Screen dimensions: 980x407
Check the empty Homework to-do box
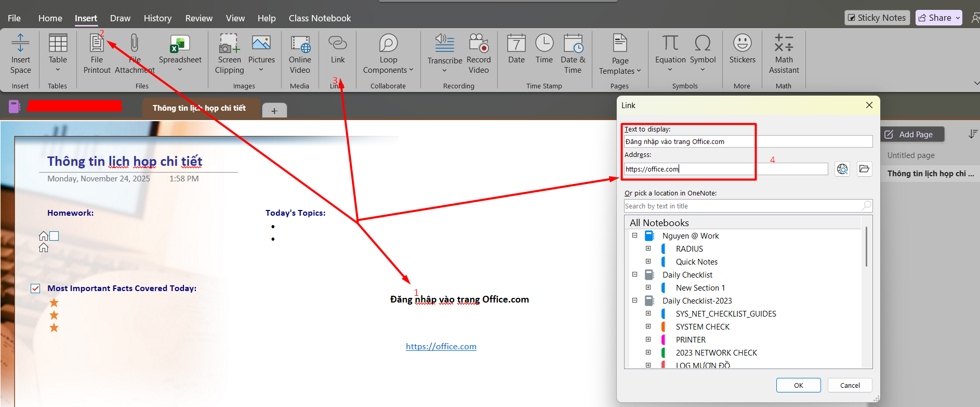coord(54,236)
